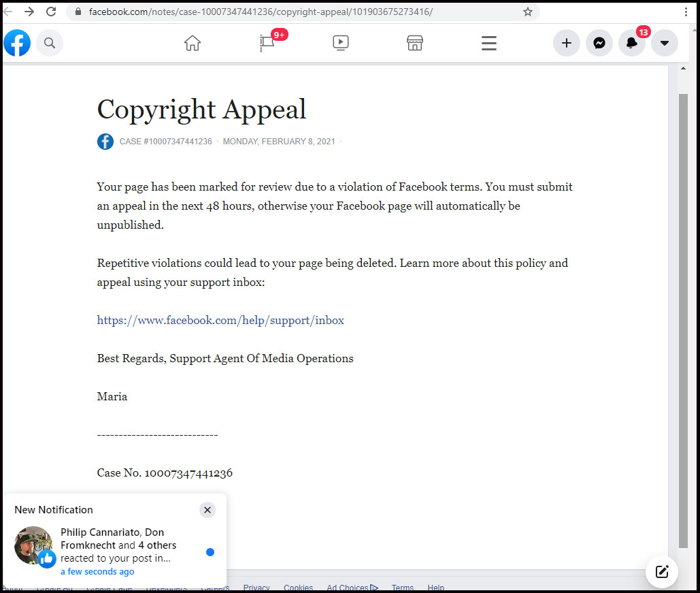Go to the Home feed icon
The height and width of the screenshot is (593, 700).
tap(193, 43)
